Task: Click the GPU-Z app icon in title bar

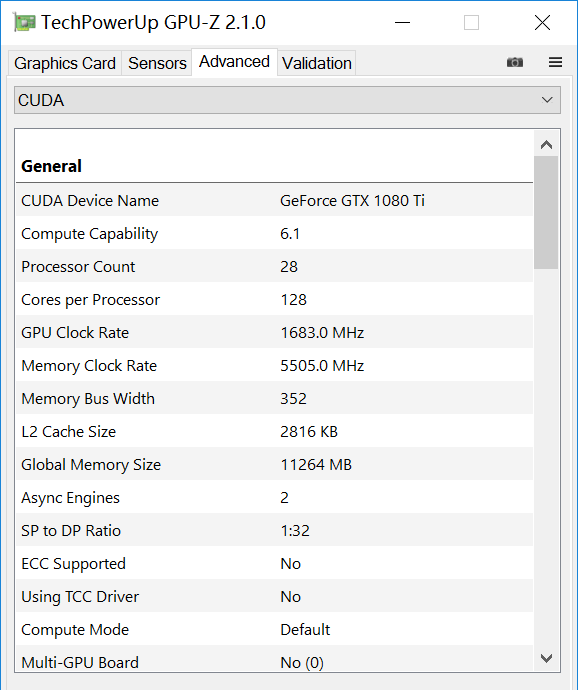Action: pos(24,22)
